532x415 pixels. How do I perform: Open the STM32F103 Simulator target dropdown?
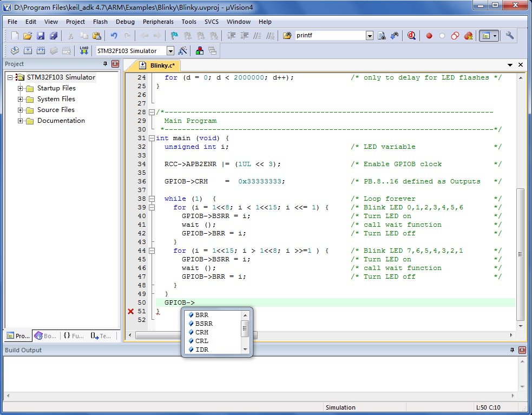[170, 51]
